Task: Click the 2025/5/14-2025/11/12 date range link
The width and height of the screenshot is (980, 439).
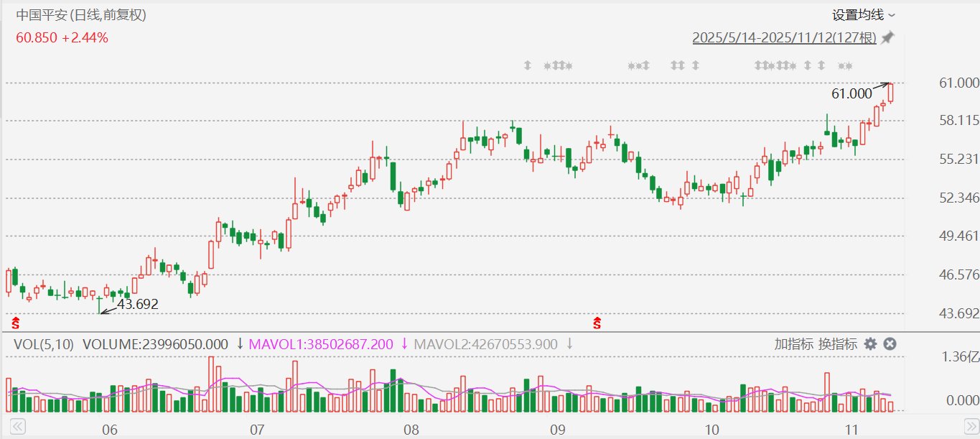Action: click(x=784, y=37)
